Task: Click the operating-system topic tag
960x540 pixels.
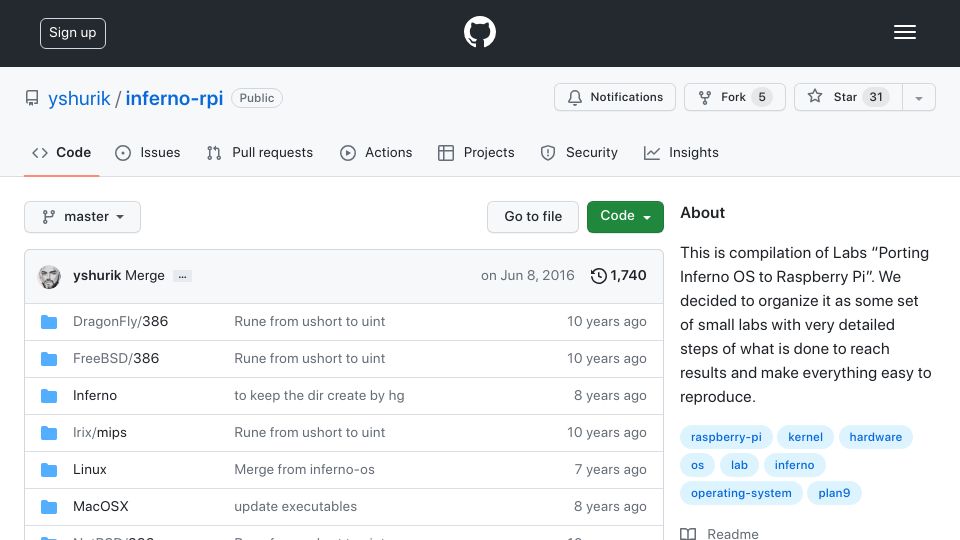Action: (741, 493)
